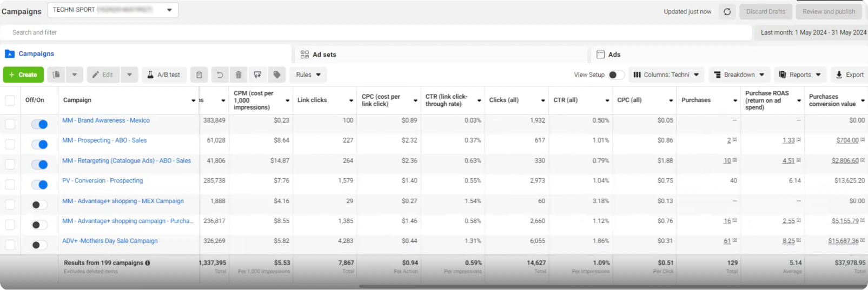Click the green Create button
868x290 pixels.
(x=23, y=75)
